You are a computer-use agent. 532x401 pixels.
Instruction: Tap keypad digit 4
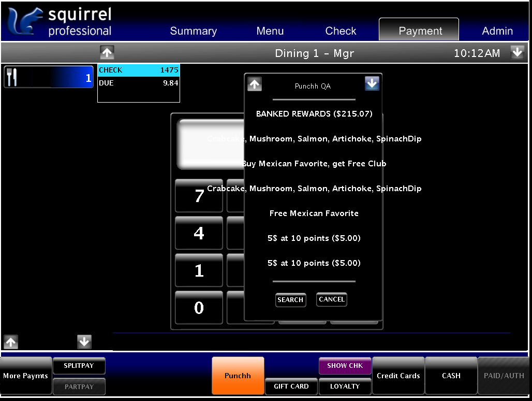(199, 233)
